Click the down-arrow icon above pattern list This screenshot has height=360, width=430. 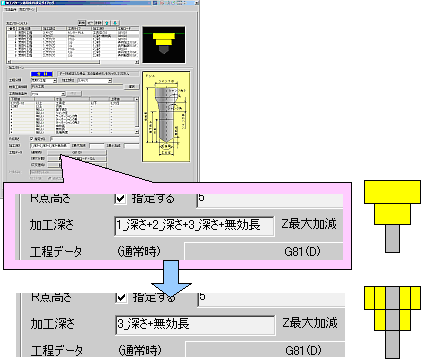pos(115,23)
